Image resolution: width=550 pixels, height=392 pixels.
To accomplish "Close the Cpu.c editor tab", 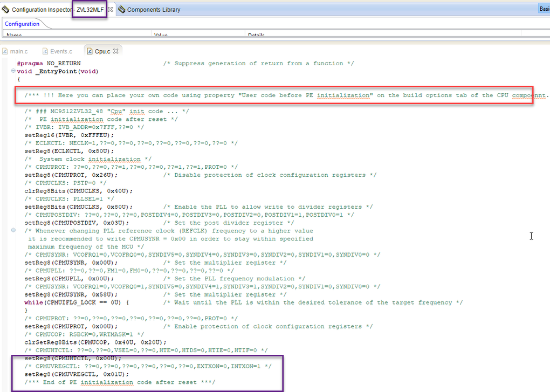I will pyautogui.click(x=116, y=51).
